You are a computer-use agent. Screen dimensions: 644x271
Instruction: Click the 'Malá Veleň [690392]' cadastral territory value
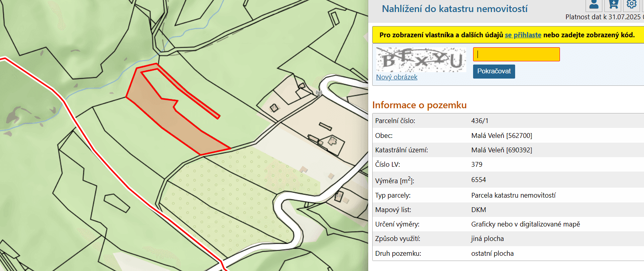point(502,150)
